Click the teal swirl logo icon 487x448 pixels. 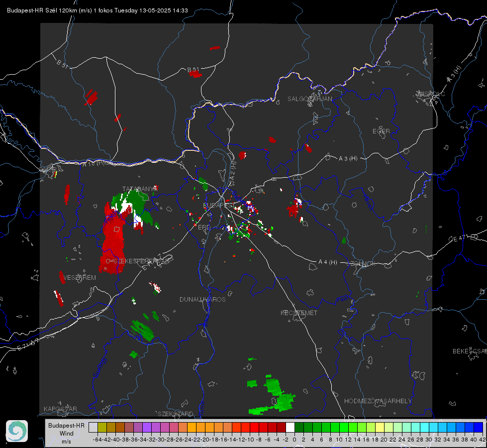(x=17, y=431)
